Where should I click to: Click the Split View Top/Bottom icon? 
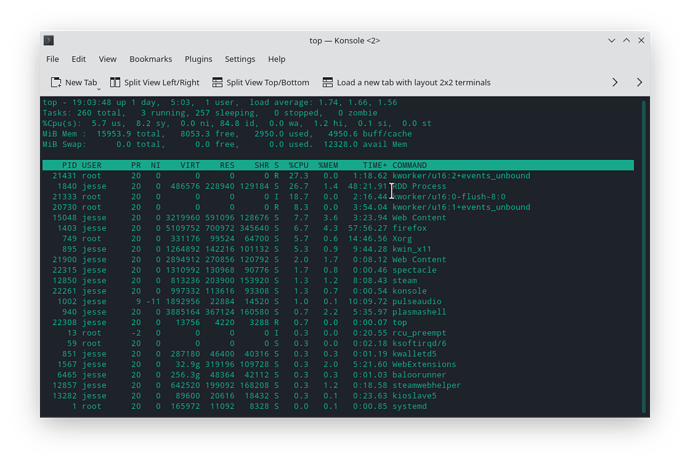217,82
